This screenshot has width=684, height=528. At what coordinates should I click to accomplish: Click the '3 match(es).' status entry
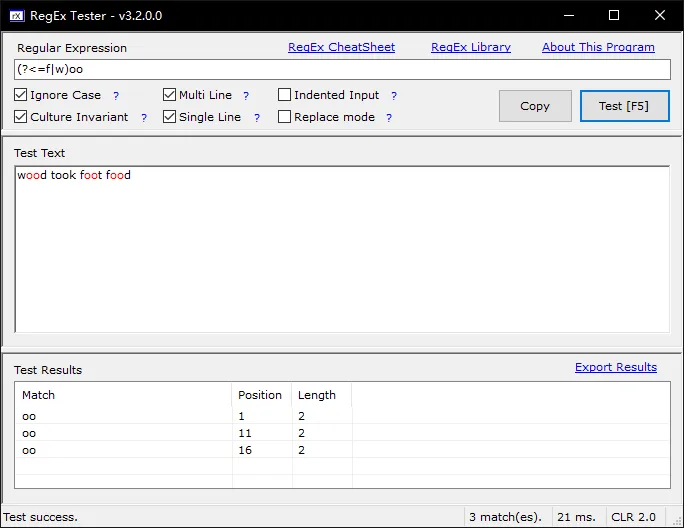(x=506, y=518)
